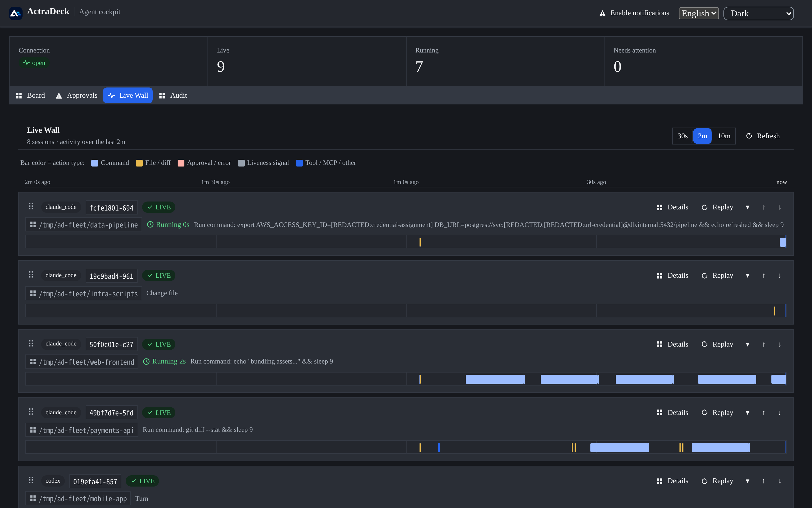Select the 30s time window
This screenshot has height=508, width=812.
pyautogui.click(x=683, y=136)
